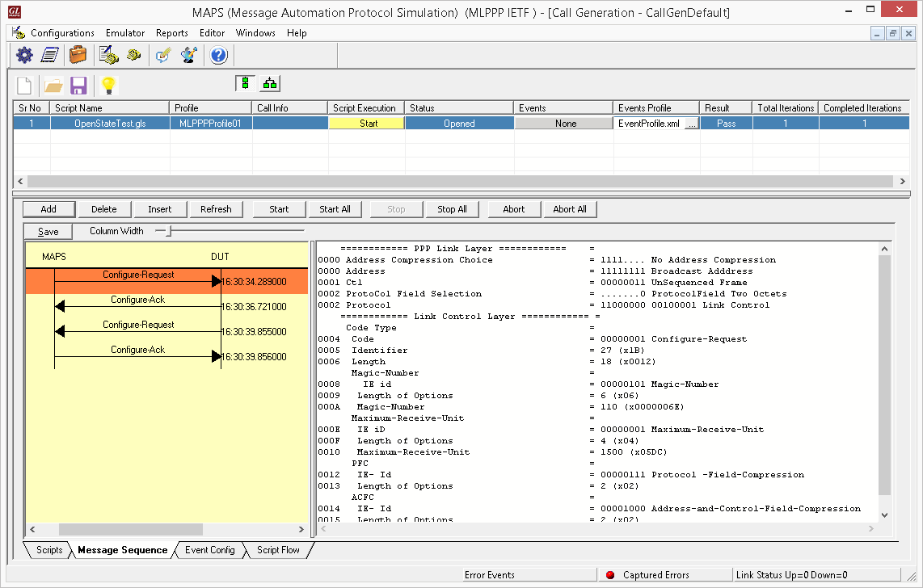Click the yellow Start cell under Script Execution
Screen dimensions: 923x588
[x=367, y=124]
